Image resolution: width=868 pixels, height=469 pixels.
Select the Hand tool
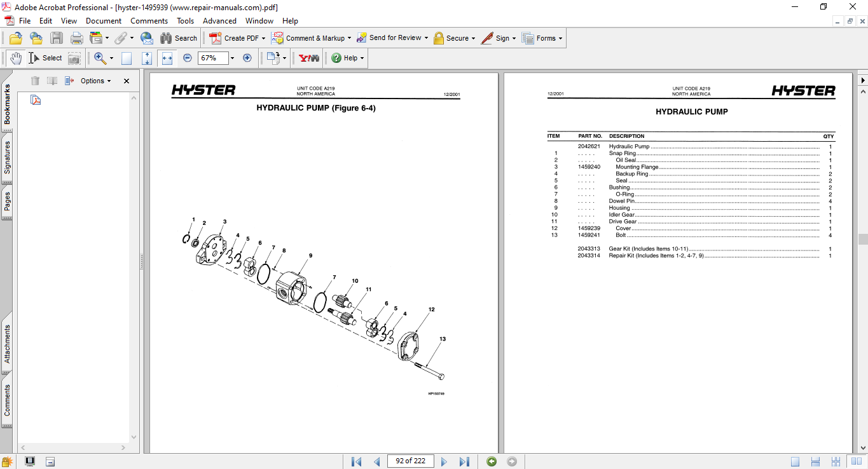point(15,58)
